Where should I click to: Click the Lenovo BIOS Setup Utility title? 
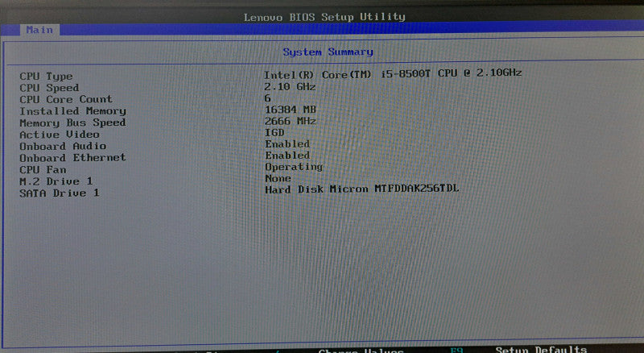[324, 17]
